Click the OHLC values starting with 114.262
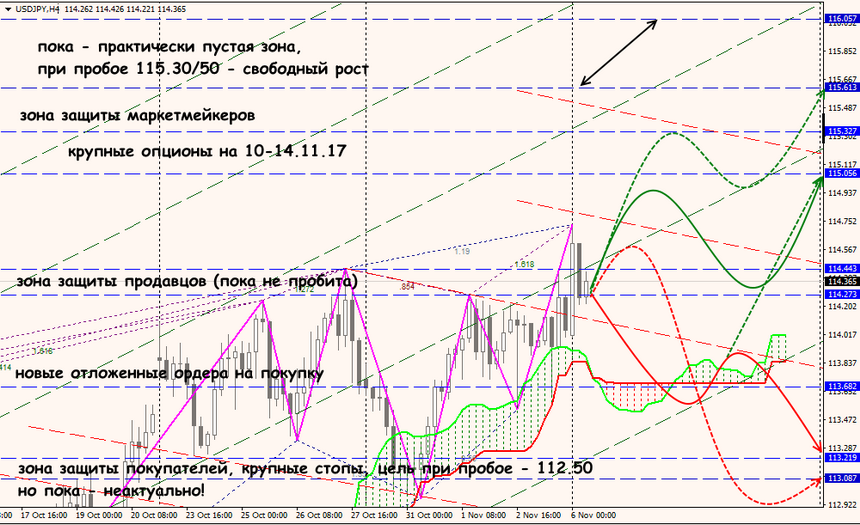860x525 pixels. coord(125,9)
